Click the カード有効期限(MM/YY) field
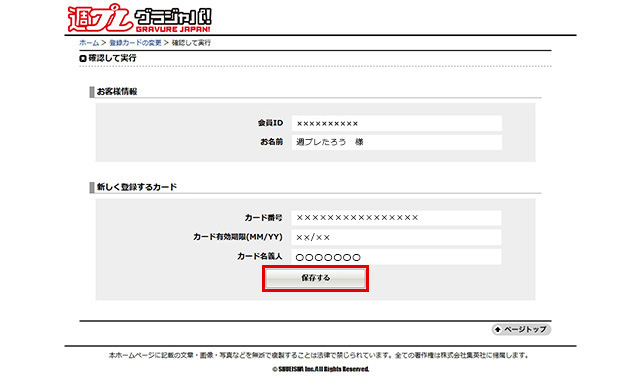640x390 pixels. pyautogui.click(x=396, y=237)
